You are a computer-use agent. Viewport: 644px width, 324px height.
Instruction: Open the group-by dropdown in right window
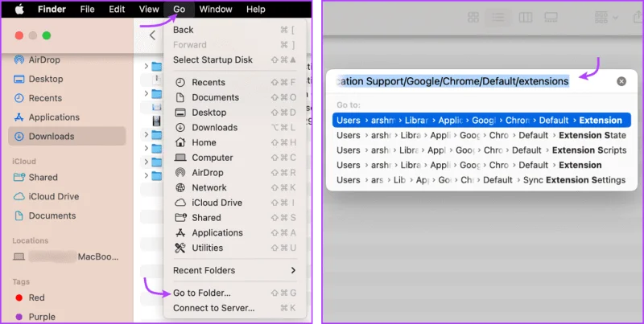[606, 17]
